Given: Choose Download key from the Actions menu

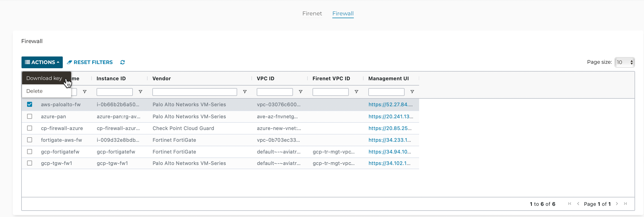Looking at the screenshot, I should click(x=44, y=78).
